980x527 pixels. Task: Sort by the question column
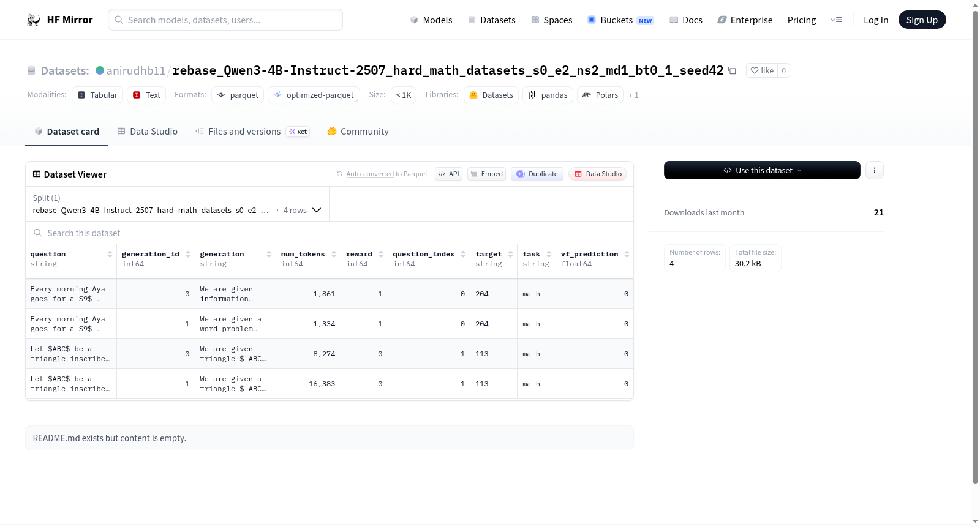(x=110, y=254)
